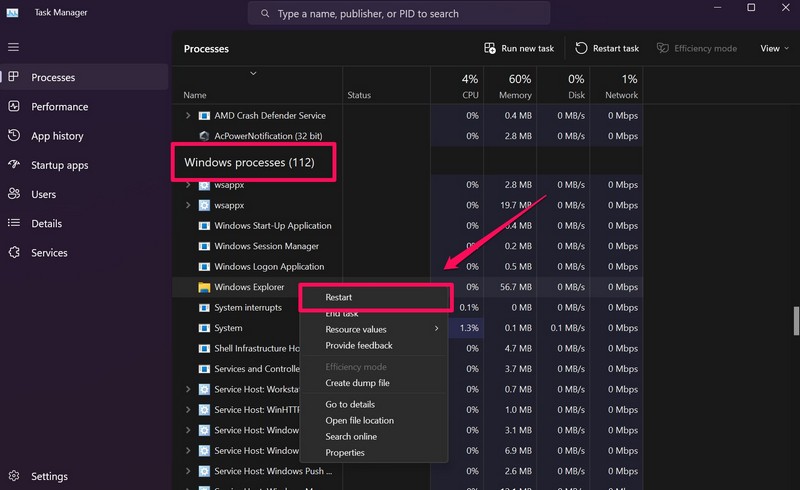This screenshot has height=490, width=800.
Task: Select Go to details menu entry
Action: (350, 404)
